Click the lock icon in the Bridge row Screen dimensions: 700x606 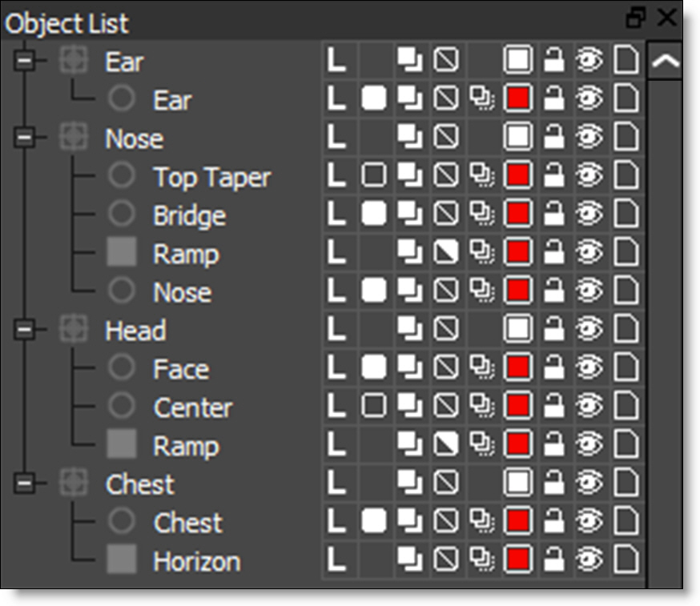coord(553,214)
